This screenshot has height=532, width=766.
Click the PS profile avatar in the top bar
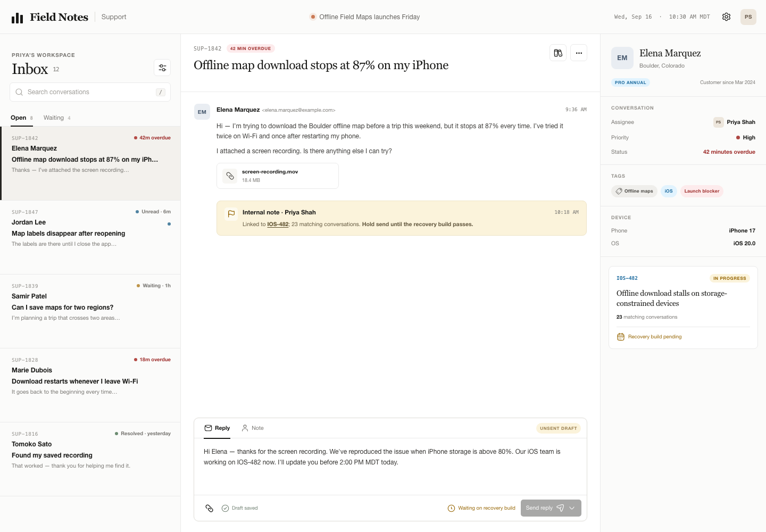click(x=748, y=17)
